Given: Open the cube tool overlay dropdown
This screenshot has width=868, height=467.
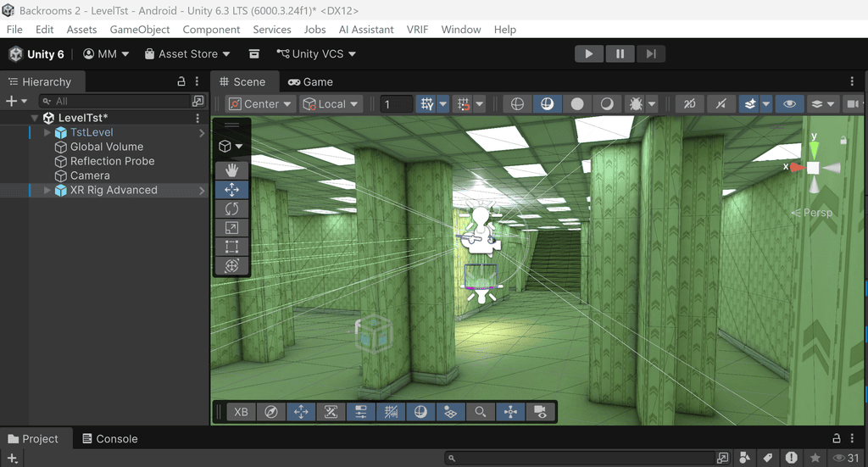Looking at the screenshot, I should pyautogui.click(x=231, y=146).
